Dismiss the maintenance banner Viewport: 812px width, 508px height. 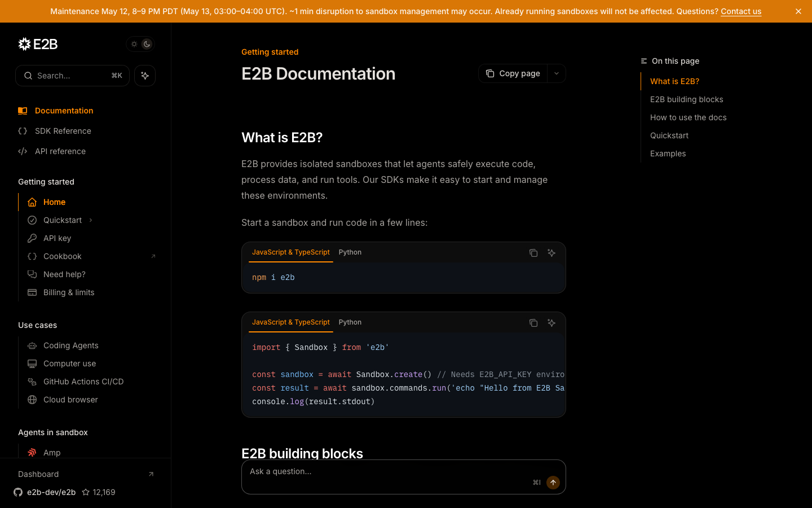pyautogui.click(x=798, y=11)
